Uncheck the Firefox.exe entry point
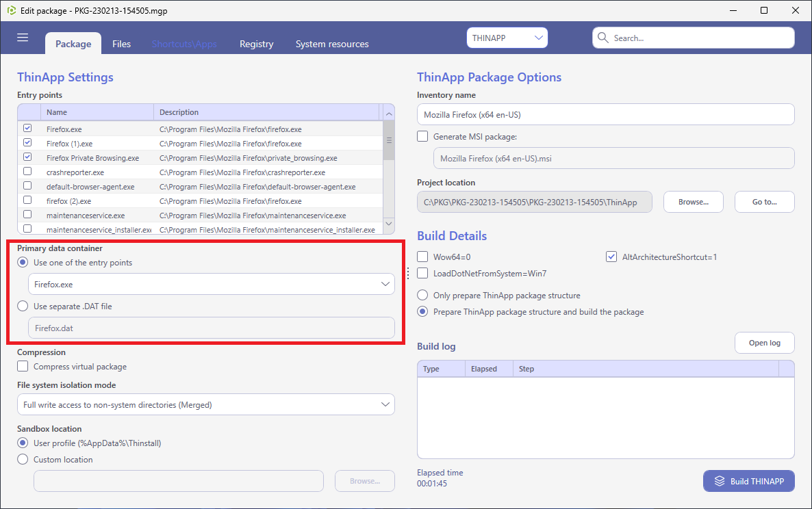The image size is (812, 509). (x=27, y=129)
